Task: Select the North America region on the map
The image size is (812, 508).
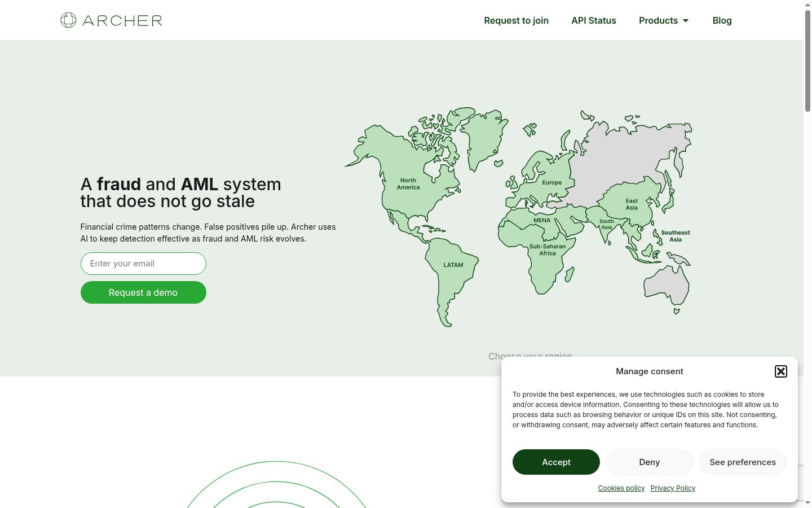Action: (408, 184)
